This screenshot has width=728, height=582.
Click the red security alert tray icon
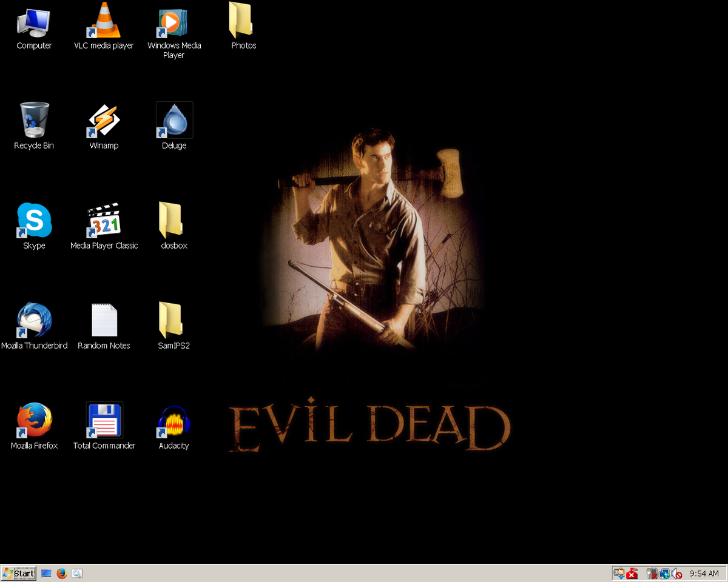pos(632,574)
